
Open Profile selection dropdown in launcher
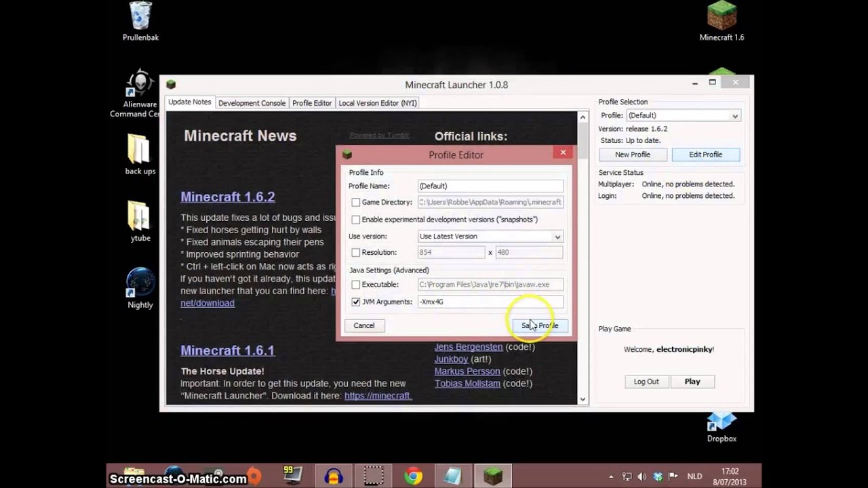pyautogui.click(x=683, y=115)
